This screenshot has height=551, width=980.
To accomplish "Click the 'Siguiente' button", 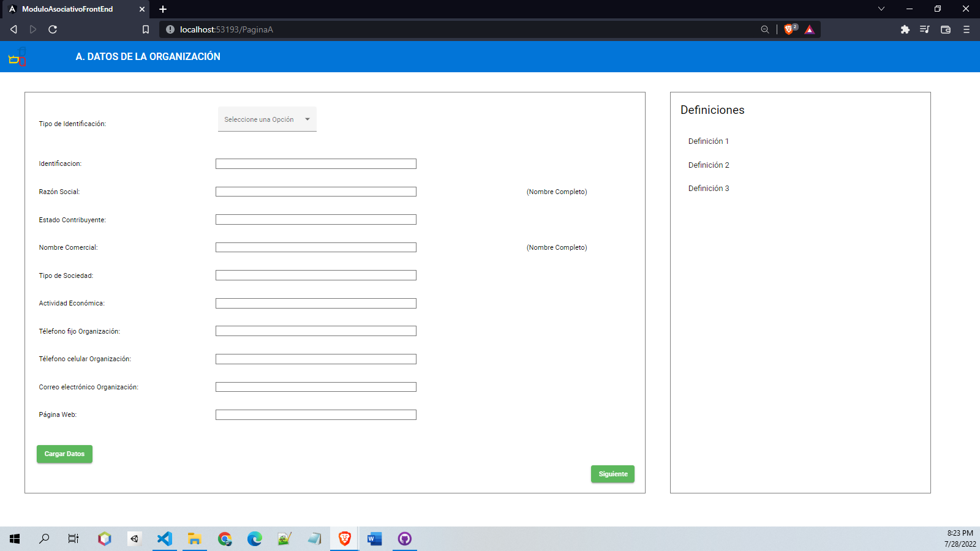I will 612,474.
